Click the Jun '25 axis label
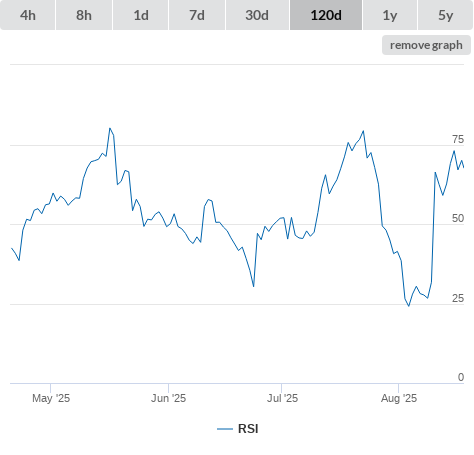 (x=168, y=398)
